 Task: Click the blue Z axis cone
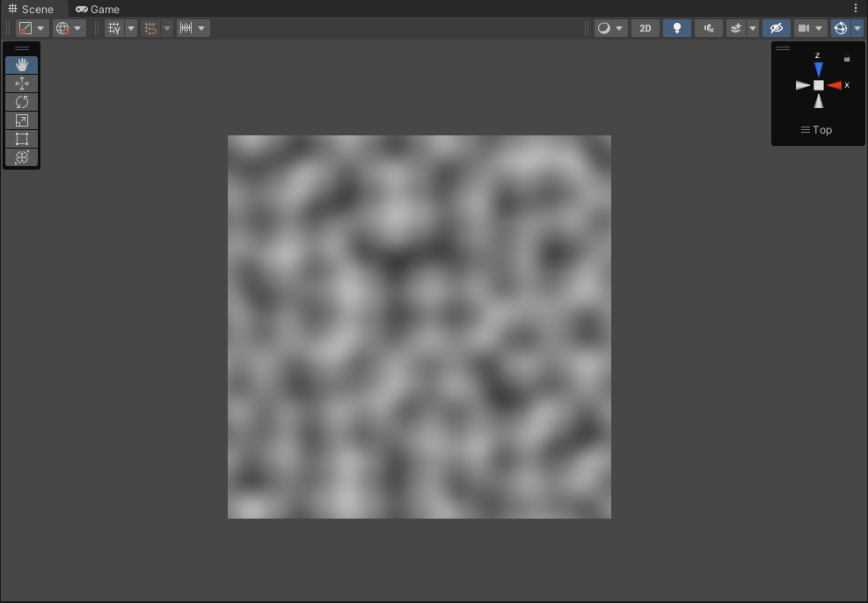(819, 69)
